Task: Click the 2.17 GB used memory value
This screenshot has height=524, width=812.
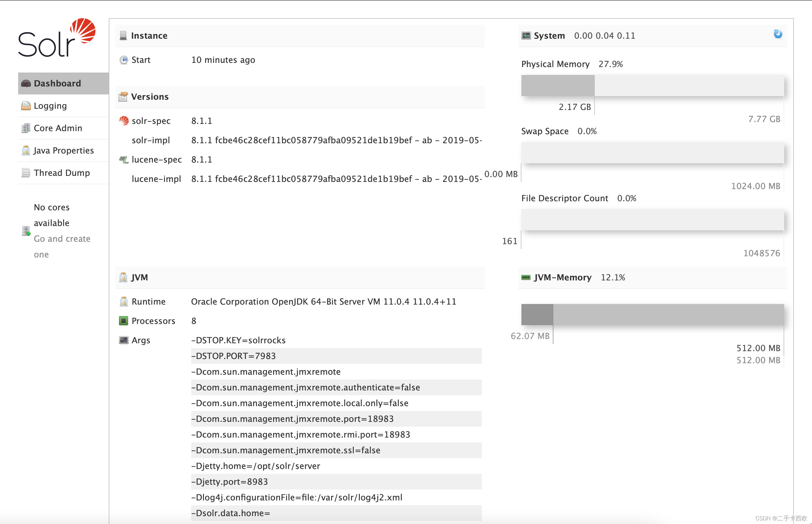Action: pyautogui.click(x=575, y=107)
